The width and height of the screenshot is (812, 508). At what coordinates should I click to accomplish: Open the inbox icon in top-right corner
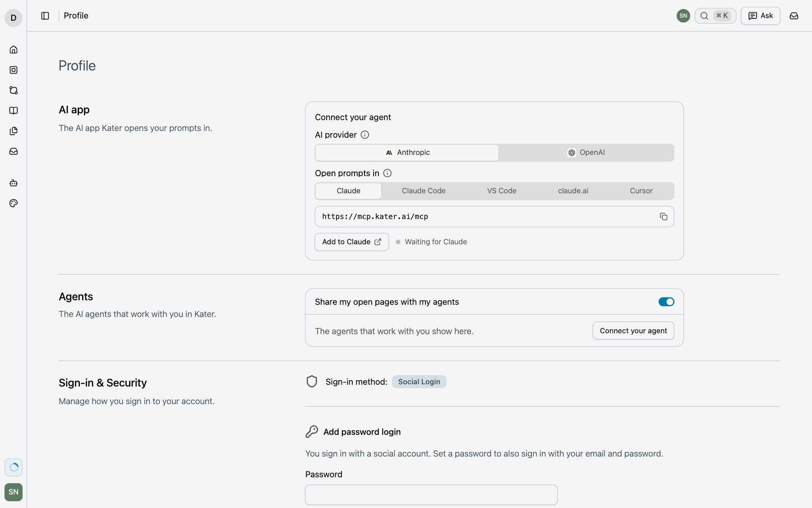click(x=794, y=16)
